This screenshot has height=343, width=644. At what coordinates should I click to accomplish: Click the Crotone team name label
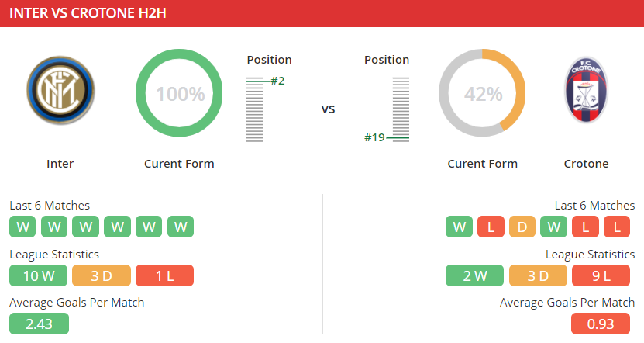pos(586,164)
